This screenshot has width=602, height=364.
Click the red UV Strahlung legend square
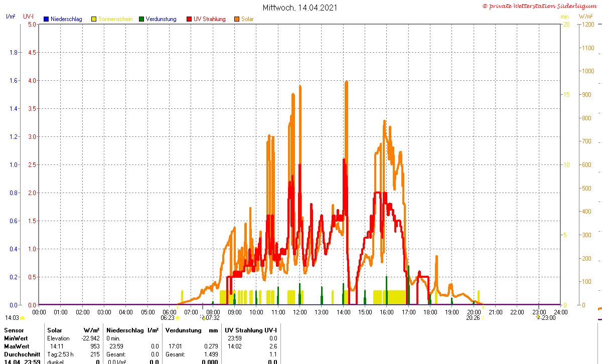coord(189,19)
